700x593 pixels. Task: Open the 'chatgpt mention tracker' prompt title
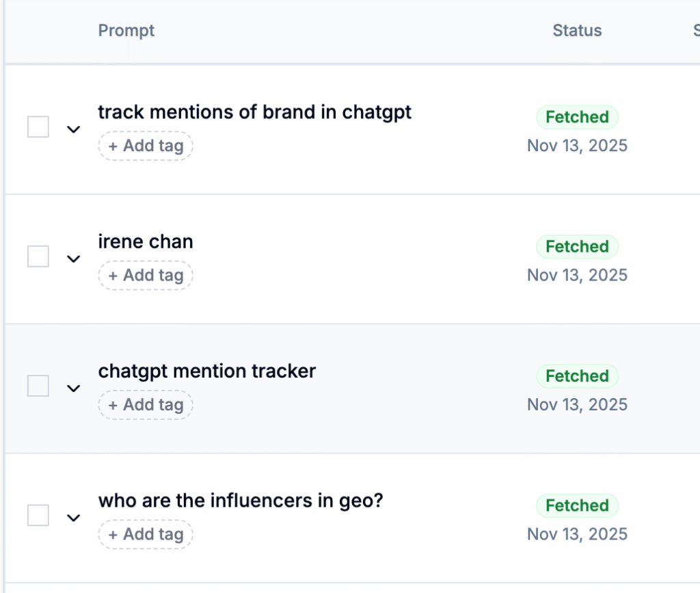[x=206, y=371]
